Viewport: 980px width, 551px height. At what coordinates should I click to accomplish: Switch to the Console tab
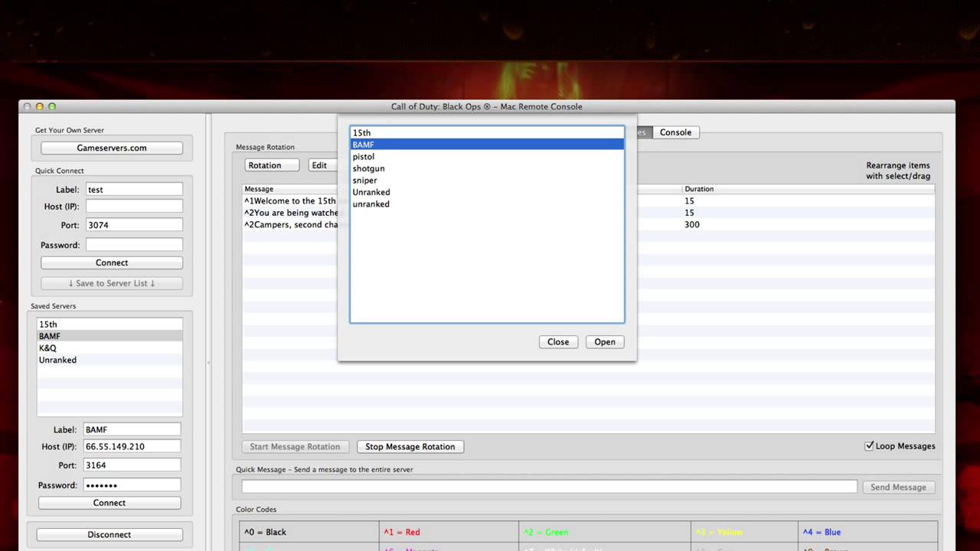coord(675,132)
